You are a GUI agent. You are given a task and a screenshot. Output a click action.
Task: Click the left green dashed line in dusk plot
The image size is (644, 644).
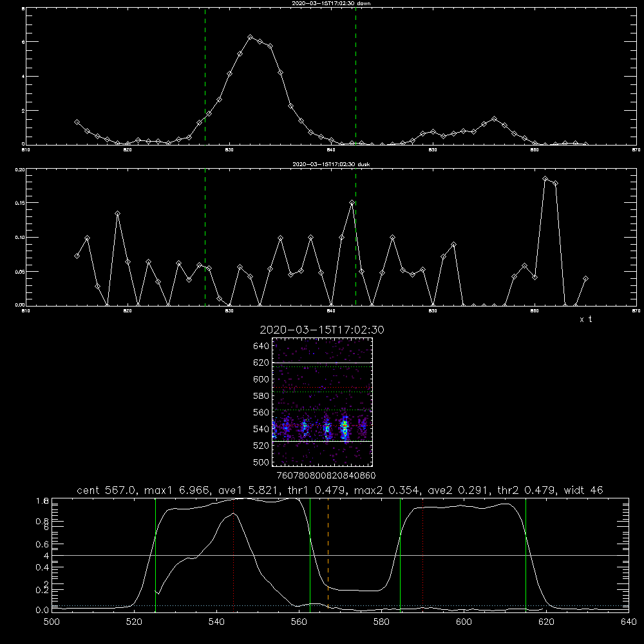point(205,237)
